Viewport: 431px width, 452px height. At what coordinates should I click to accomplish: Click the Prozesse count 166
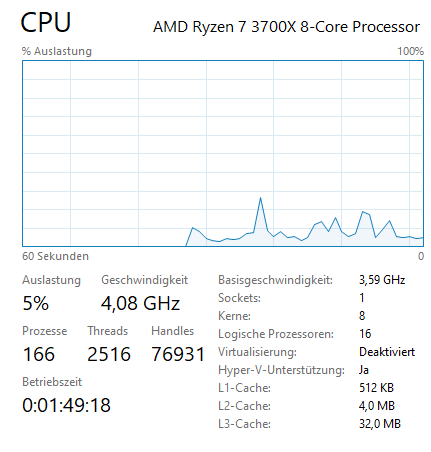tap(39, 354)
